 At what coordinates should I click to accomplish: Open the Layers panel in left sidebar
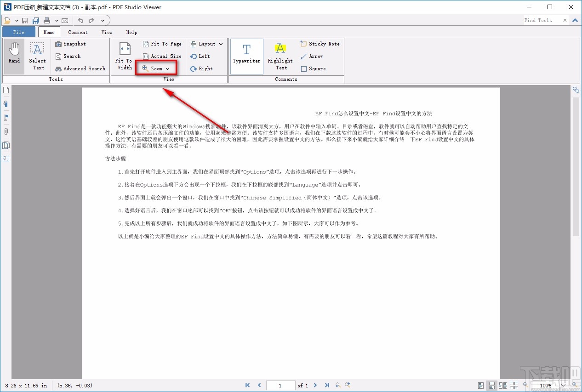click(6, 145)
